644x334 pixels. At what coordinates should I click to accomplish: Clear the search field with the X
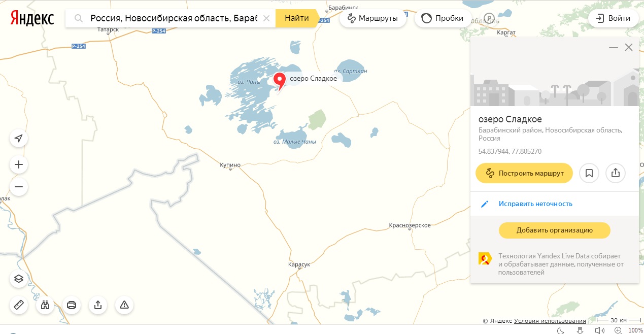(266, 18)
